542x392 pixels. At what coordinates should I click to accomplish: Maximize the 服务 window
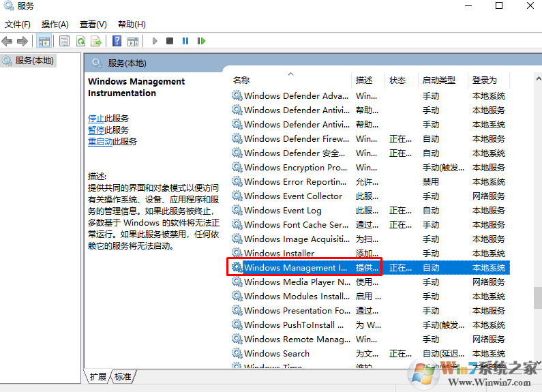(x=499, y=5)
